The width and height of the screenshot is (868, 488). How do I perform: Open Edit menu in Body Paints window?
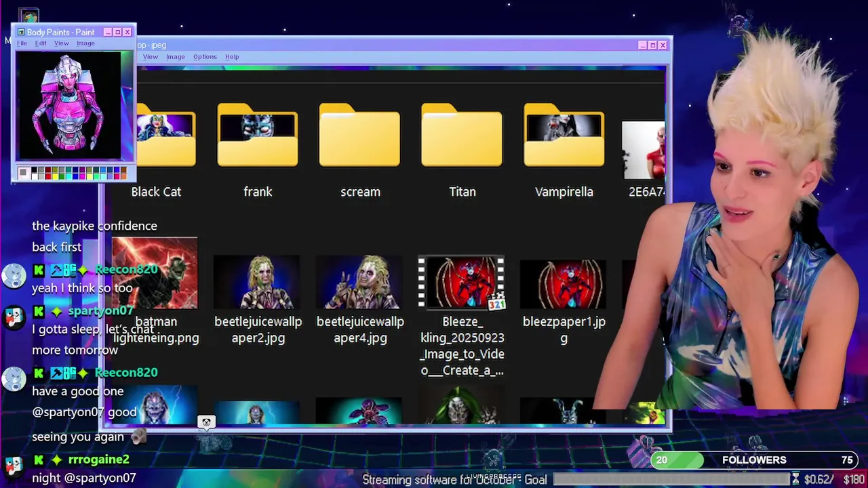click(x=41, y=43)
